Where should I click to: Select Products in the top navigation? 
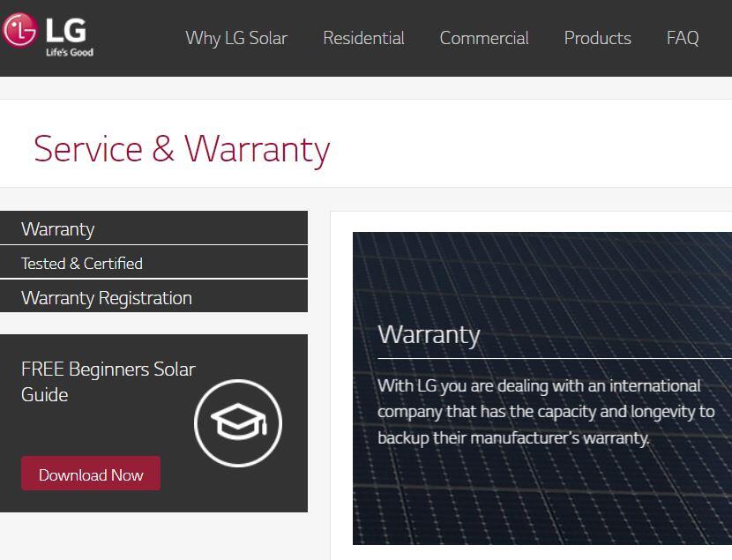click(598, 38)
